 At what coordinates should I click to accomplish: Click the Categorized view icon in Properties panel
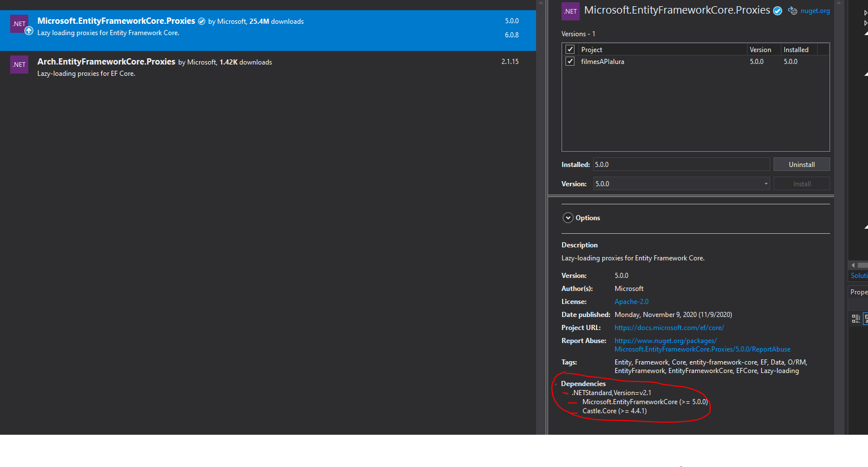point(856,319)
